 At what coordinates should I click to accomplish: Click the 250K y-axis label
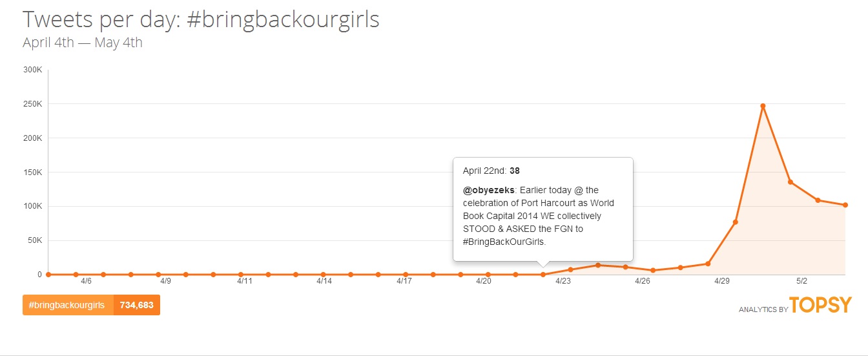coord(32,104)
